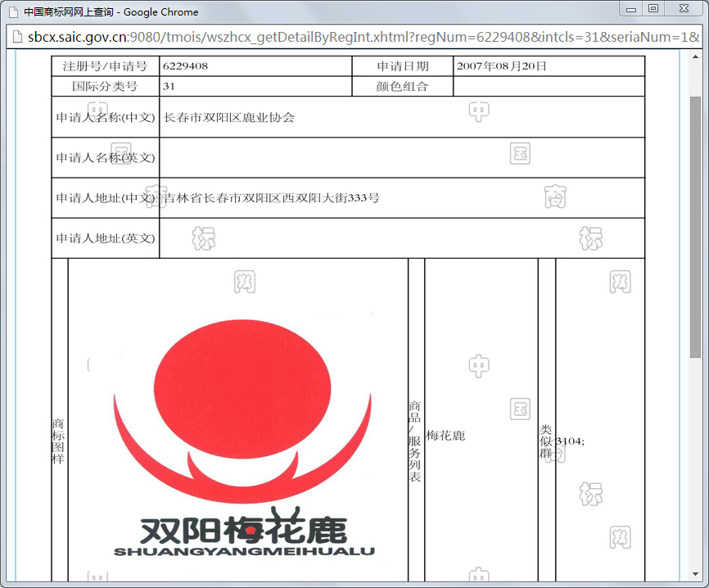Select registration number 6229408

(x=185, y=66)
